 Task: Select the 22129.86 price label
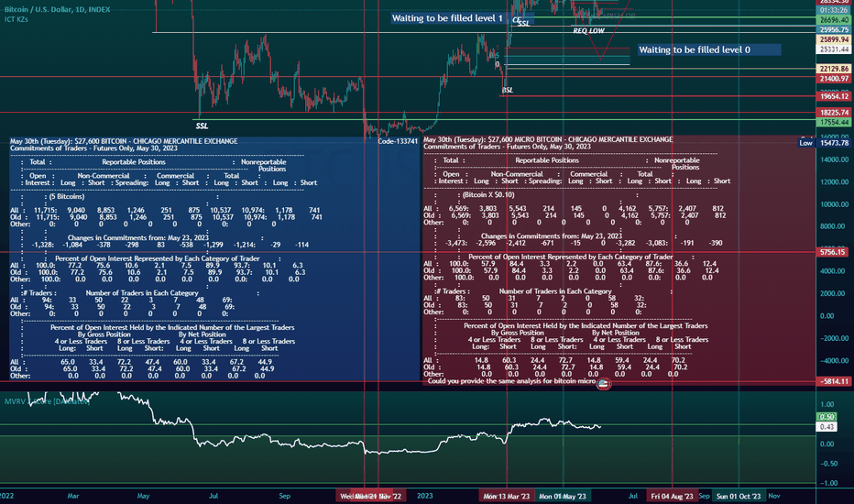[x=834, y=69]
